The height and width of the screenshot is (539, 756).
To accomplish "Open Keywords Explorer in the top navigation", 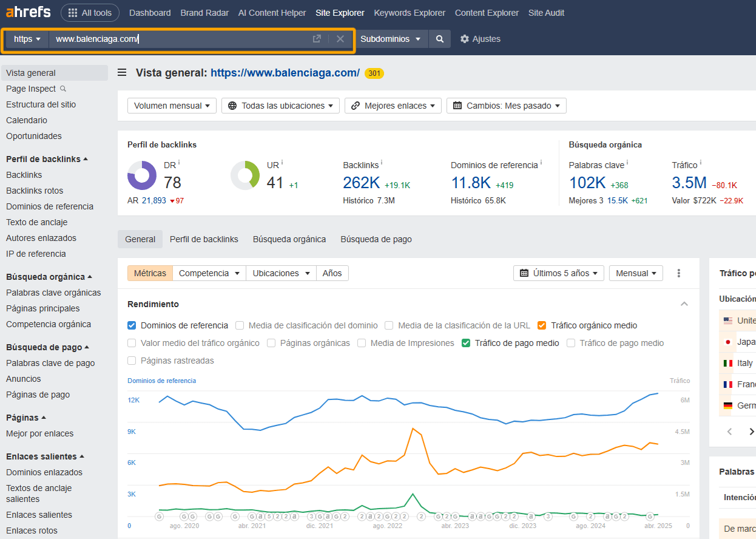I will 409,12.
